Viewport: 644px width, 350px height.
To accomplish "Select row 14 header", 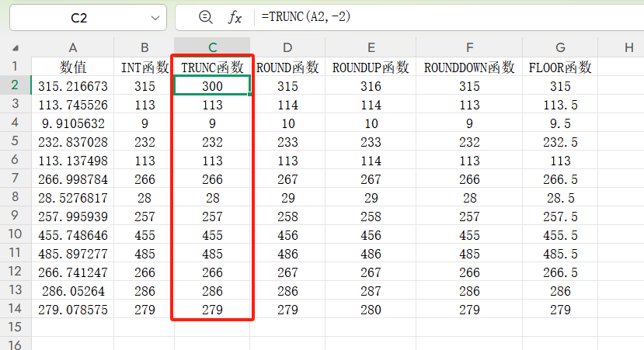I will 16,309.
